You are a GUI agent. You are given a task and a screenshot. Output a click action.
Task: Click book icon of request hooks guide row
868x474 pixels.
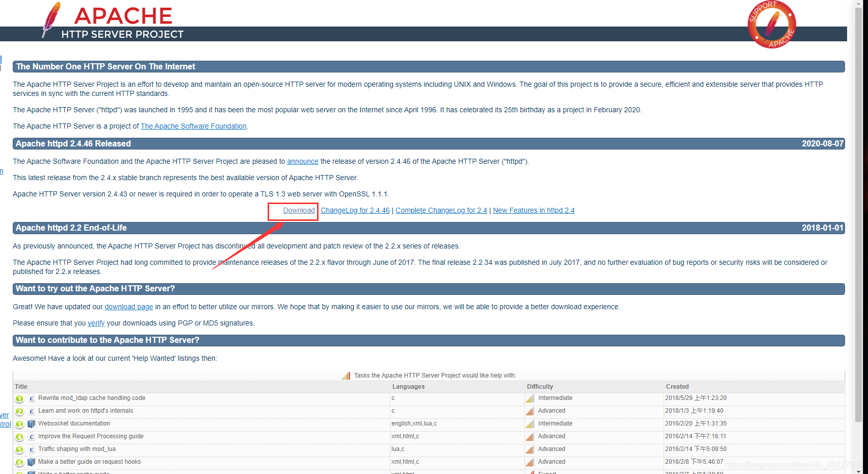[32, 462]
